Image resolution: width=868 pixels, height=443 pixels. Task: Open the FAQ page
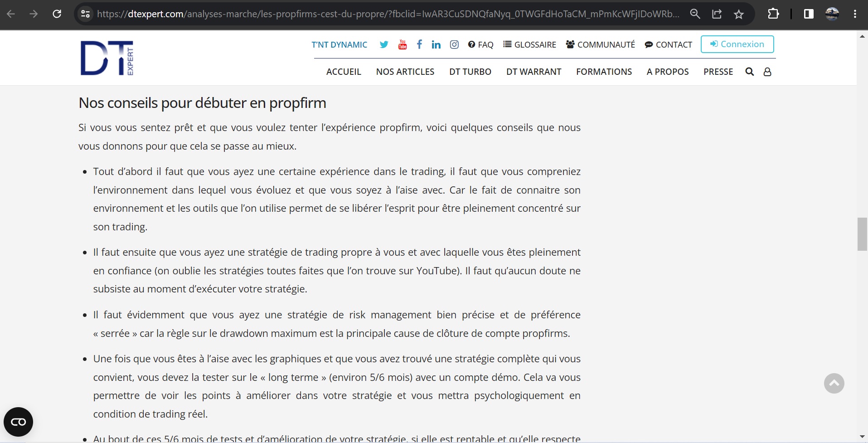click(x=480, y=44)
